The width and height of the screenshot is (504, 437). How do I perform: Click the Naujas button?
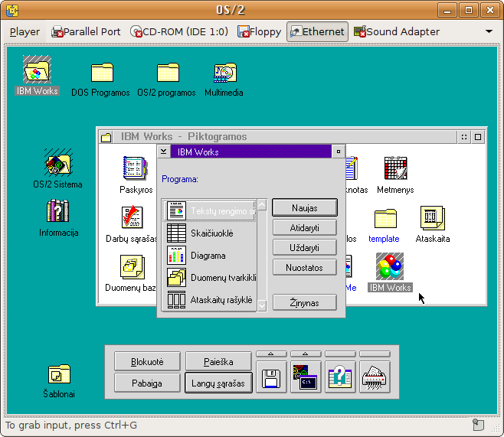305,207
